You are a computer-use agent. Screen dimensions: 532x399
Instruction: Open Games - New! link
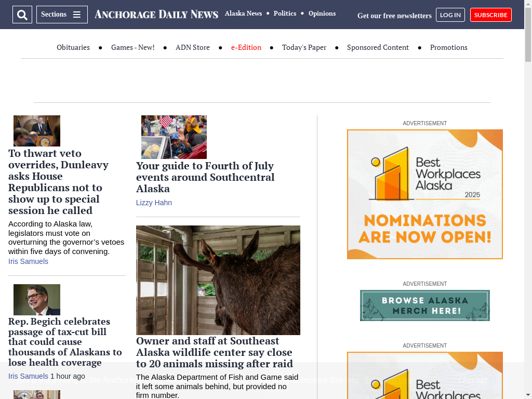(x=132, y=47)
